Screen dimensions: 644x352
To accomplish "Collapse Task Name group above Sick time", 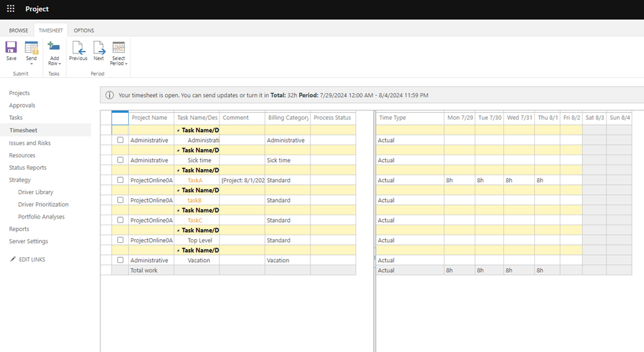I will pos(178,151).
